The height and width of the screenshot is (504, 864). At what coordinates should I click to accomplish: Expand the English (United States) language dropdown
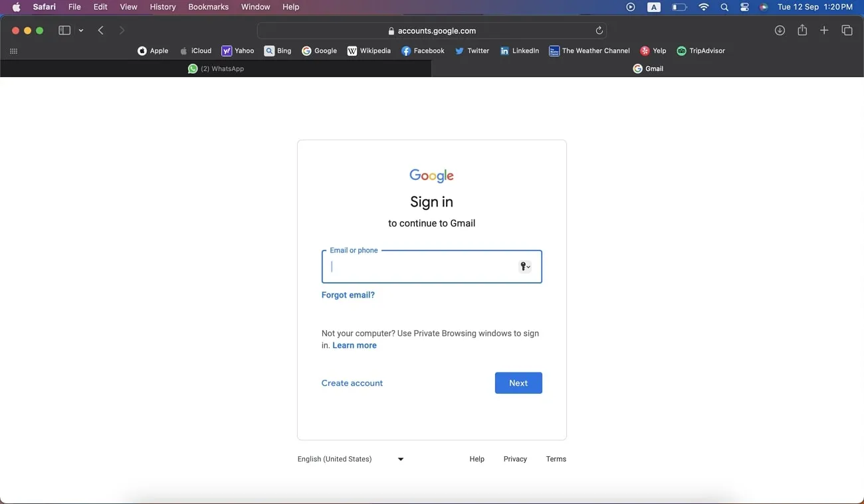(x=400, y=459)
